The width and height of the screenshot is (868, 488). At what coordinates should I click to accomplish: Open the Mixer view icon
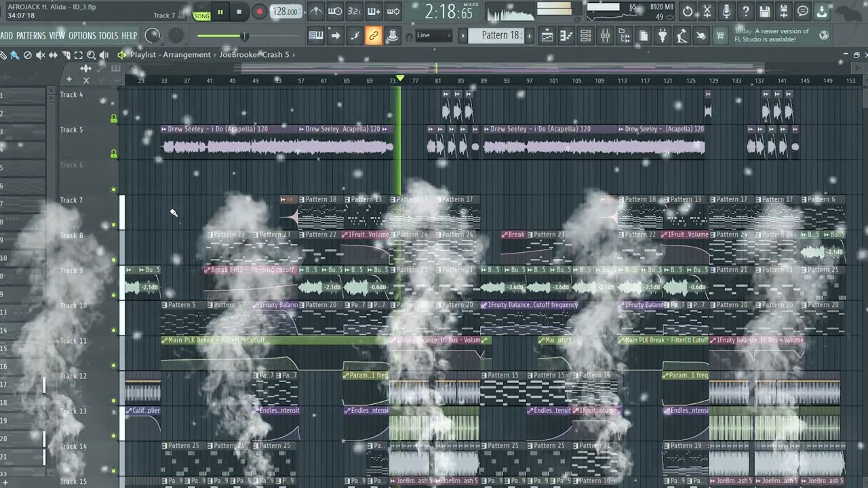605,36
